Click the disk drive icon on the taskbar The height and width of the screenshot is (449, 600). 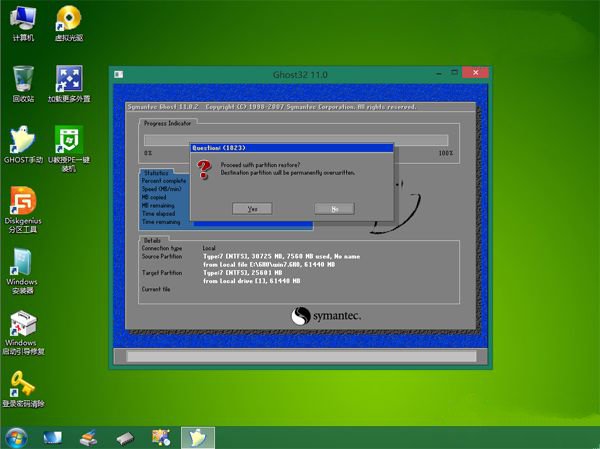(125, 438)
